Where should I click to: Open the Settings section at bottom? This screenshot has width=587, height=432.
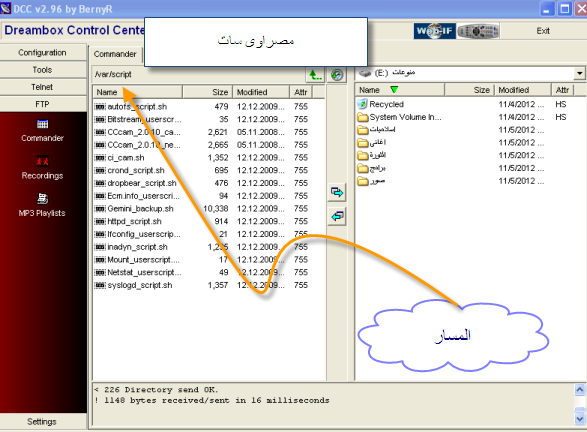pyautogui.click(x=43, y=422)
